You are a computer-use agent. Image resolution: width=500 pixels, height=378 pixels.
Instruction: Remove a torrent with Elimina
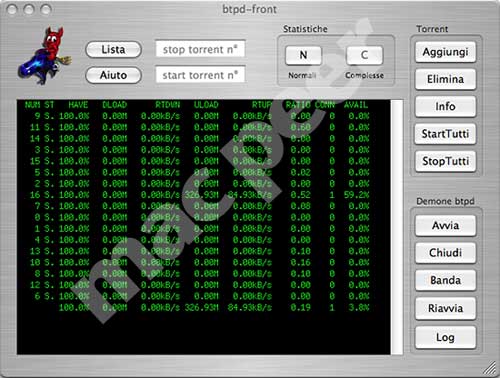point(445,79)
